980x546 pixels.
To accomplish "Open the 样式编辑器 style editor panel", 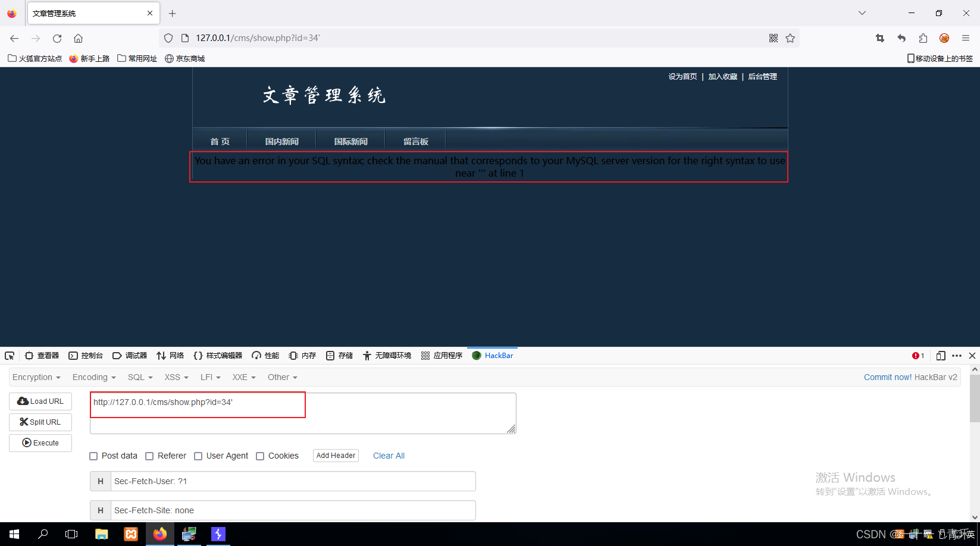I will coord(218,356).
